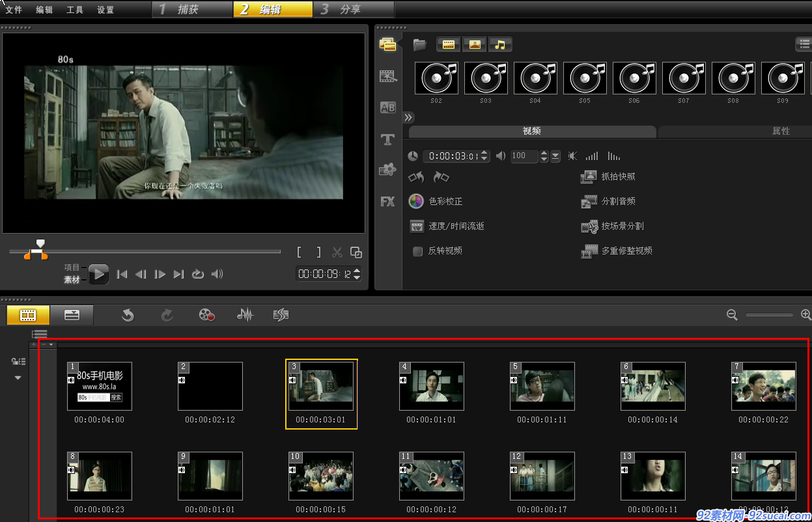
Task: Open the library list view options
Action: (804, 44)
